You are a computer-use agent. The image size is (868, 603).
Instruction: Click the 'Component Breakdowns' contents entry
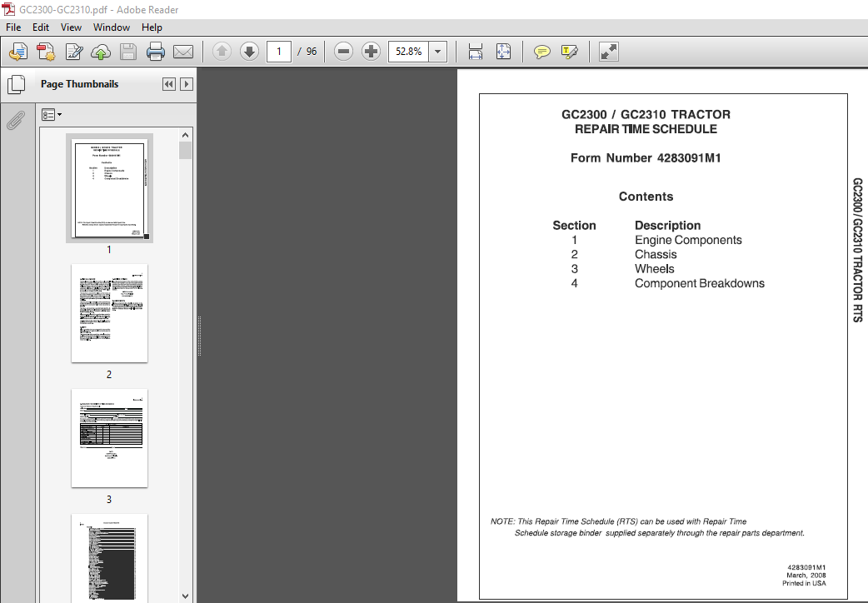(699, 283)
